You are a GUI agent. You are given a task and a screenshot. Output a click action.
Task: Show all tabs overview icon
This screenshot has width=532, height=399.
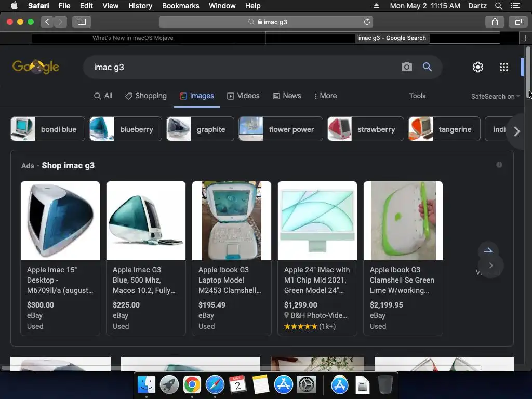click(518, 22)
